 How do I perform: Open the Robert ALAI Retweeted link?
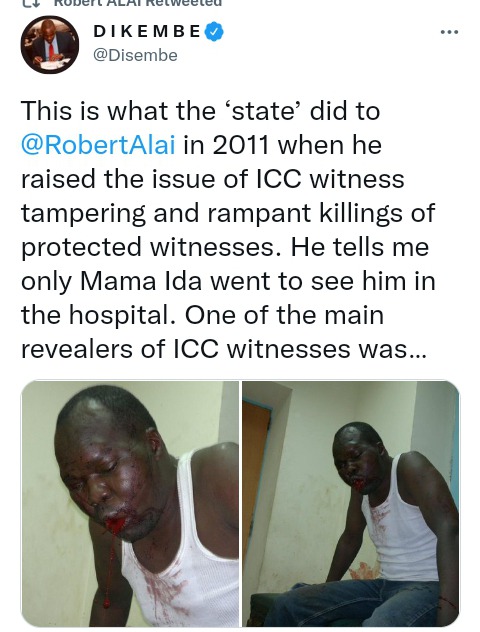[137, 3]
